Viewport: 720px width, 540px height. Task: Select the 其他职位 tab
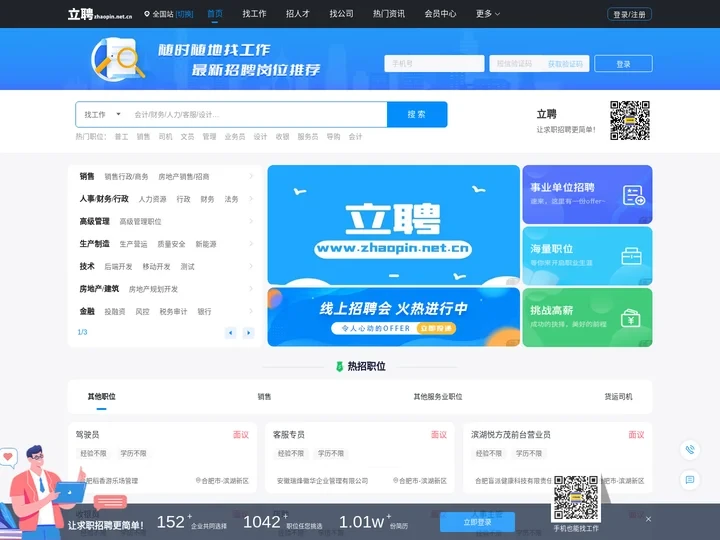click(101, 396)
